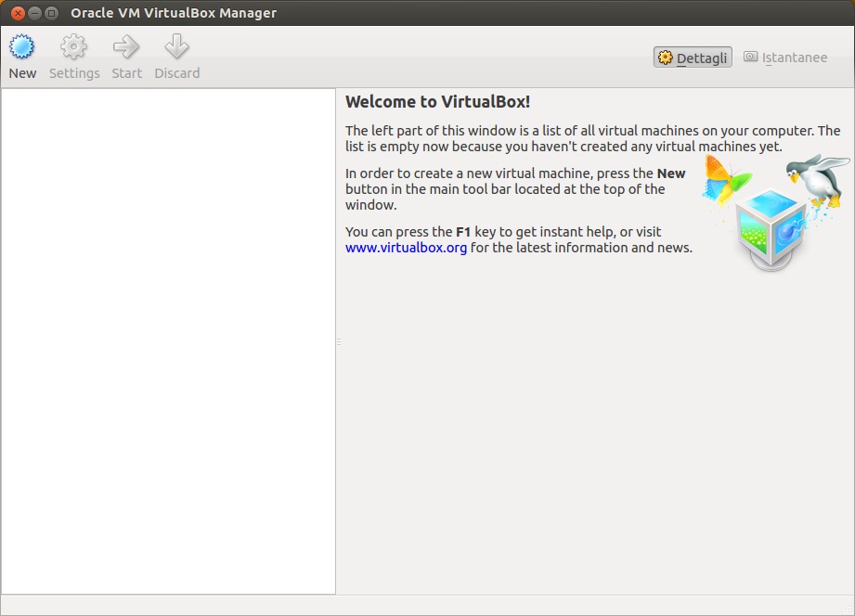The image size is (855, 616).
Task: Close the VirtualBox Manager window
Action: click(x=18, y=13)
